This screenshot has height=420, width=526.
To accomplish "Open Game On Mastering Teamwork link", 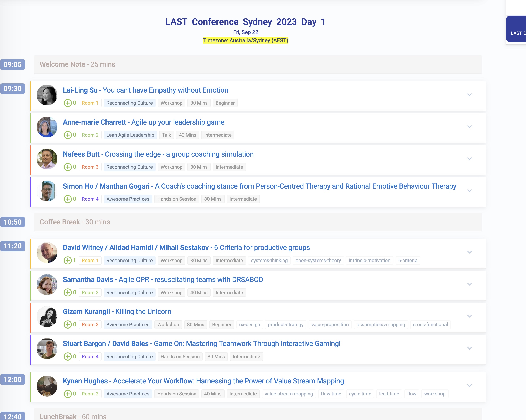I will click(247, 344).
